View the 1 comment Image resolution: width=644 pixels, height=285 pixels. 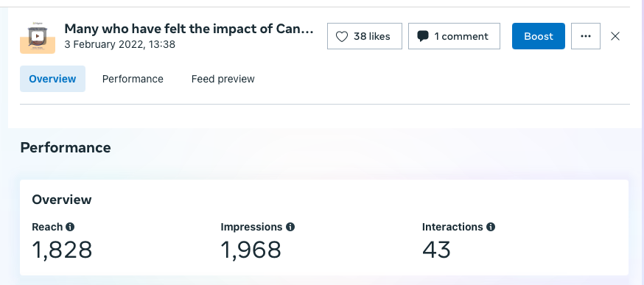pyautogui.click(x=454, y=36)
